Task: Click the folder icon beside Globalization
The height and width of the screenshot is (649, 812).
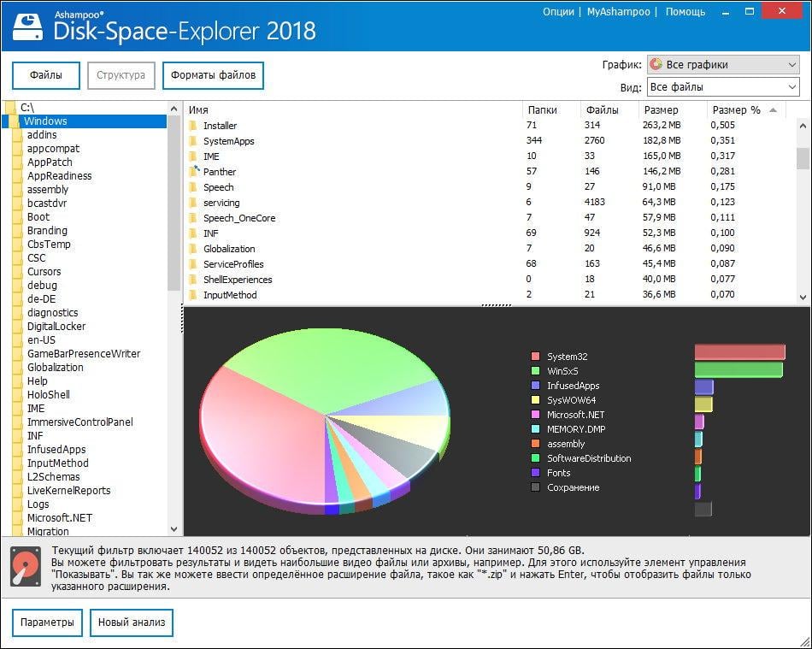Action: (193, 249)
